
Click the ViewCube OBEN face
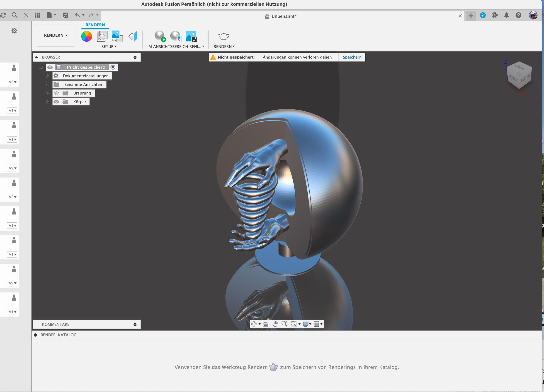(520, 67)
